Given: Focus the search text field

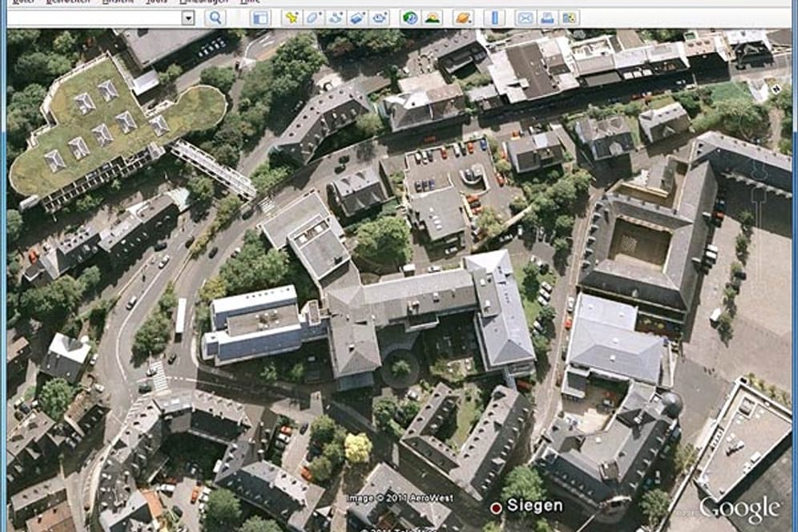Looking at the screenshot, I should click(x=95, y=18).
